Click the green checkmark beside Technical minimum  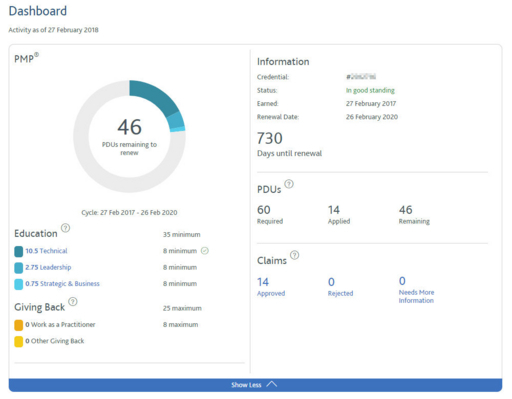[x=205, y=251]
